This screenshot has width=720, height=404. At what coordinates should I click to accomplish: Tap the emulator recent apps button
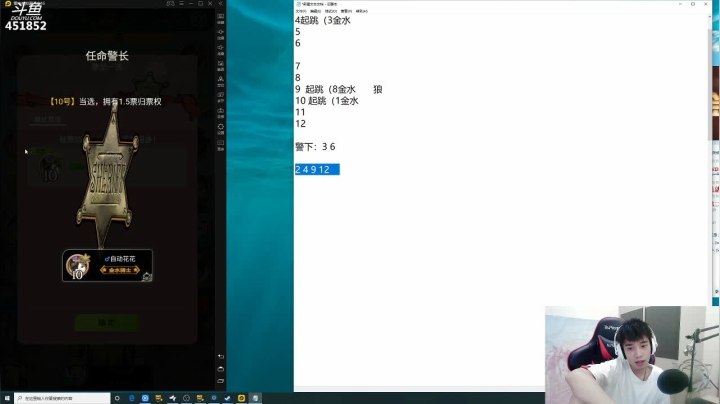[x=221, y=381]
